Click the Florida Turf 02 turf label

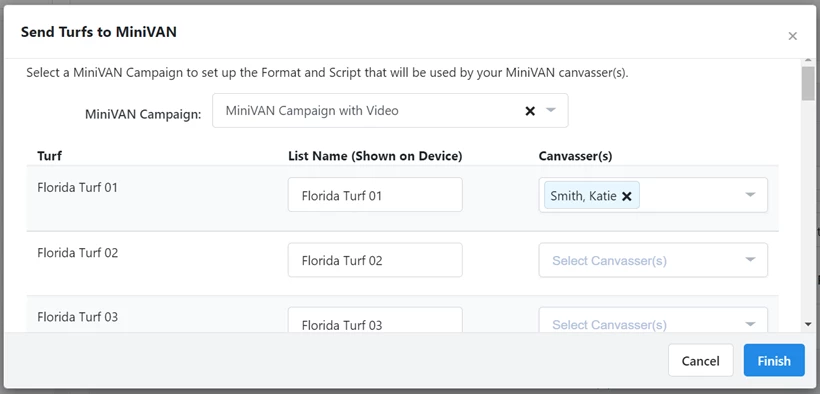(x=77, y=253)
